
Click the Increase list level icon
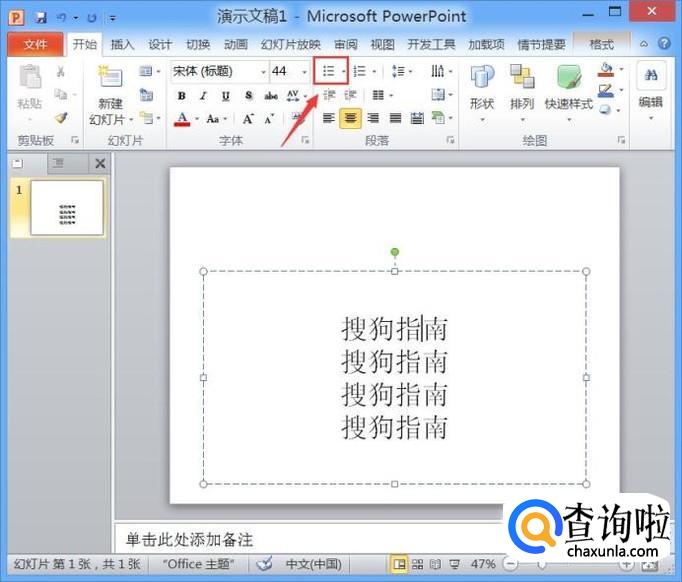coord(351,94)
